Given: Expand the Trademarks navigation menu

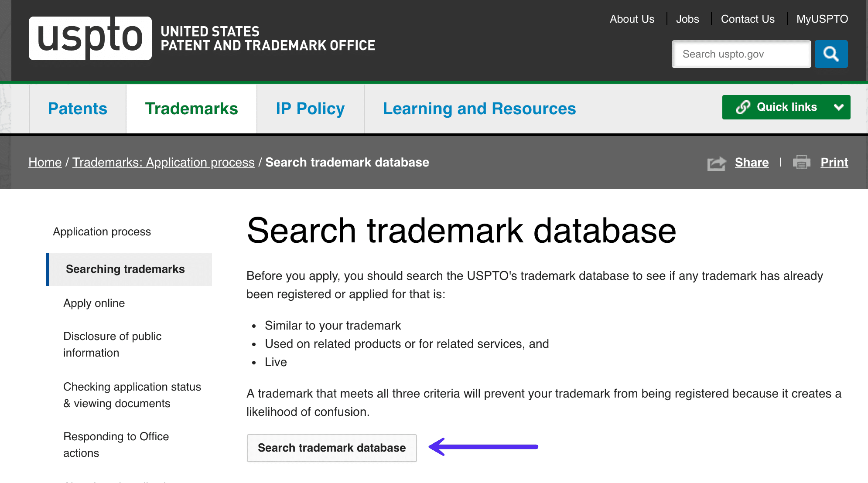Looking at the screenshot, I should 191,109.
